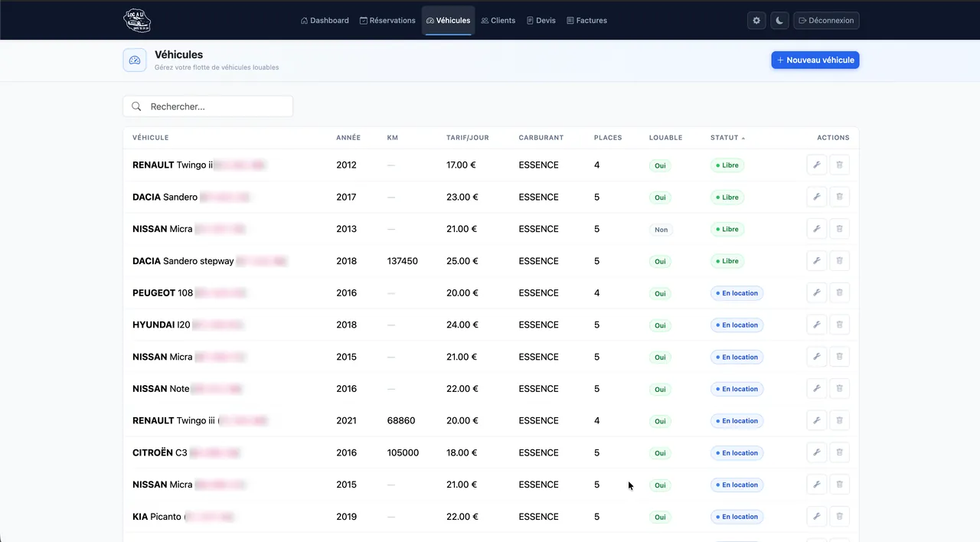Sort by the Louable column header
The width and height of the screenshot is (980, 542).
pyautogui.click(x=666, y=138)
